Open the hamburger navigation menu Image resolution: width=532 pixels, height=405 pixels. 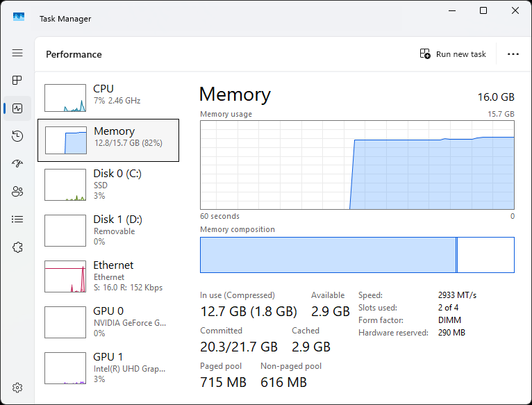[x=17, y=53]
